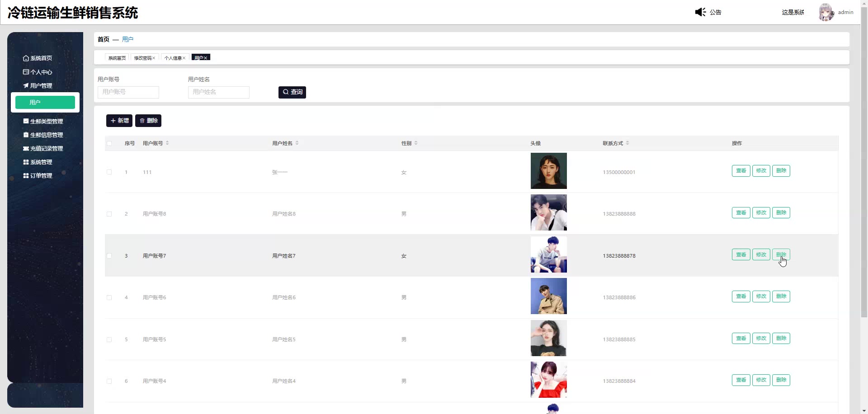Tick the checkbox for 用户账号4 row
Viewport: 868px width, 414px height.
pyautogui.click(x=109, y=381)
